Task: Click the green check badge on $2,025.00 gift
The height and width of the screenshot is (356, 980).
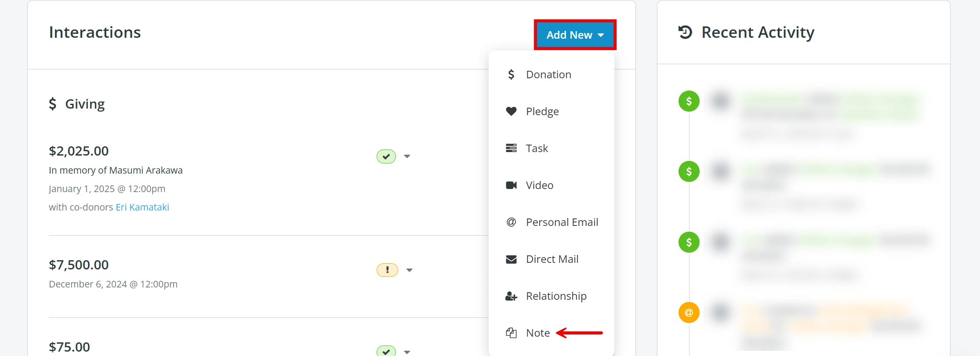Action: 386,156
